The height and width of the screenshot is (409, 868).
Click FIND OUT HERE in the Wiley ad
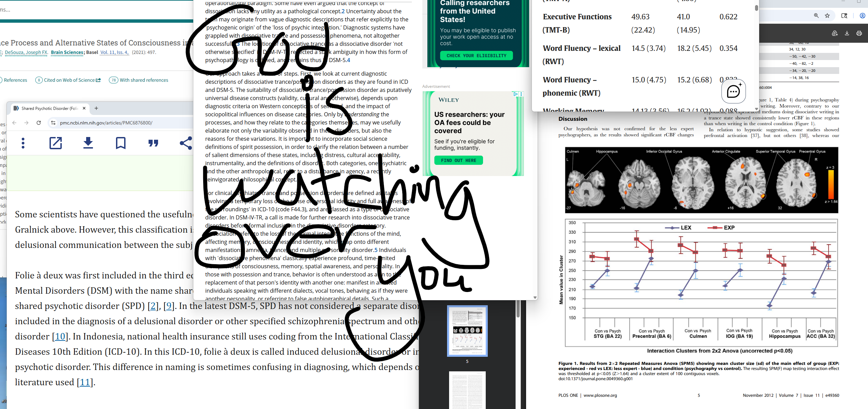pyautogui.click(x=458, y=160)
